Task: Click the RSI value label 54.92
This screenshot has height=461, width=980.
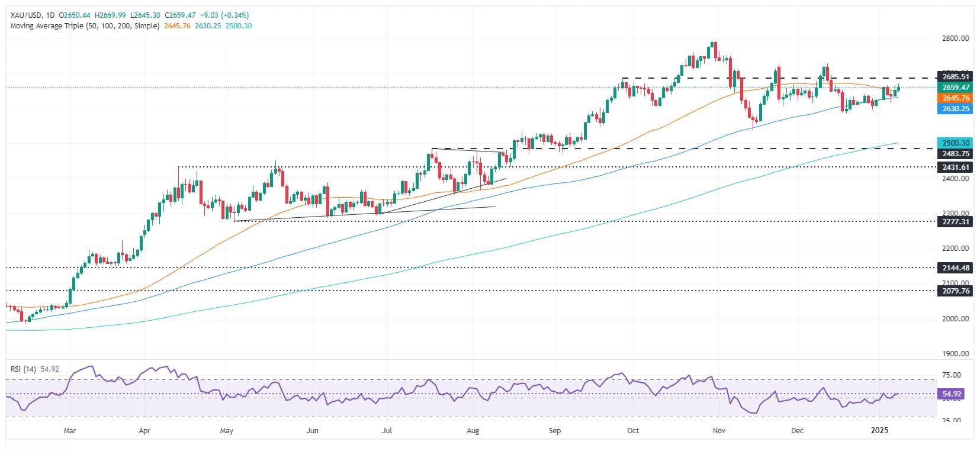Action: 955,393
